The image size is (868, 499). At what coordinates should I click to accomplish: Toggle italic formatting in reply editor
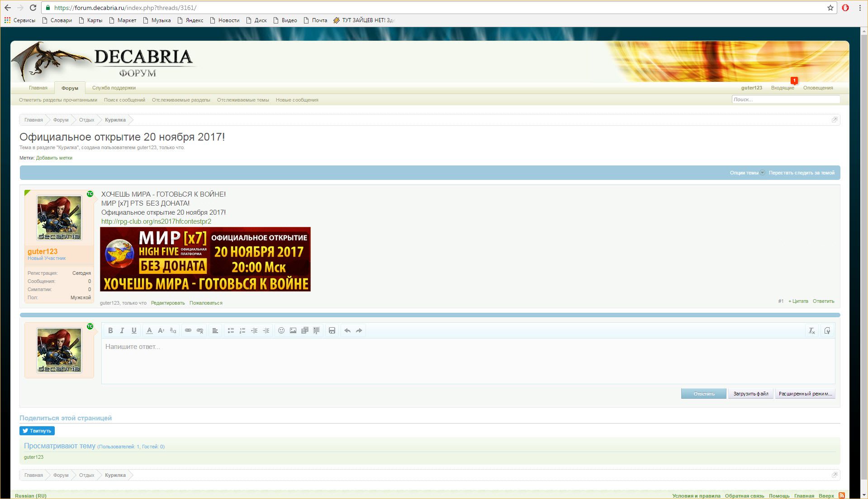(122, 330)
